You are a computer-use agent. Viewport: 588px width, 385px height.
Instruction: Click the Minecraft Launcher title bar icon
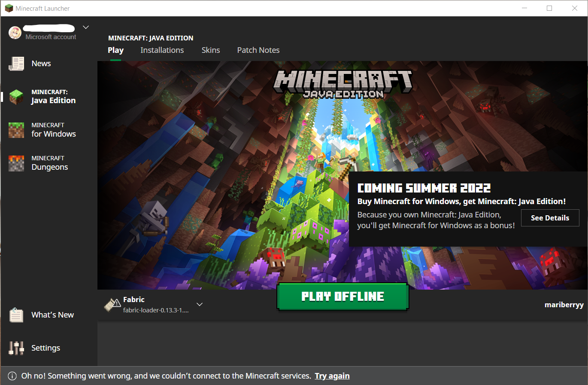pyautogui.click(x=9, y=8)
